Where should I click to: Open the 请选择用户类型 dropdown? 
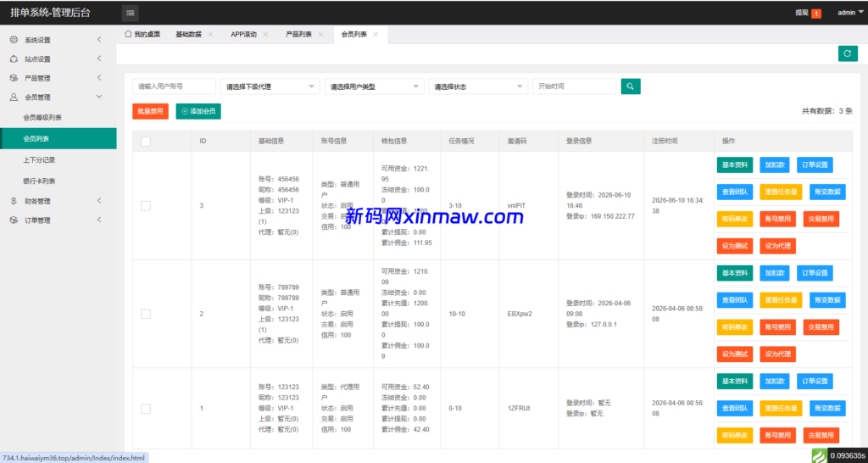click(374, 86)
